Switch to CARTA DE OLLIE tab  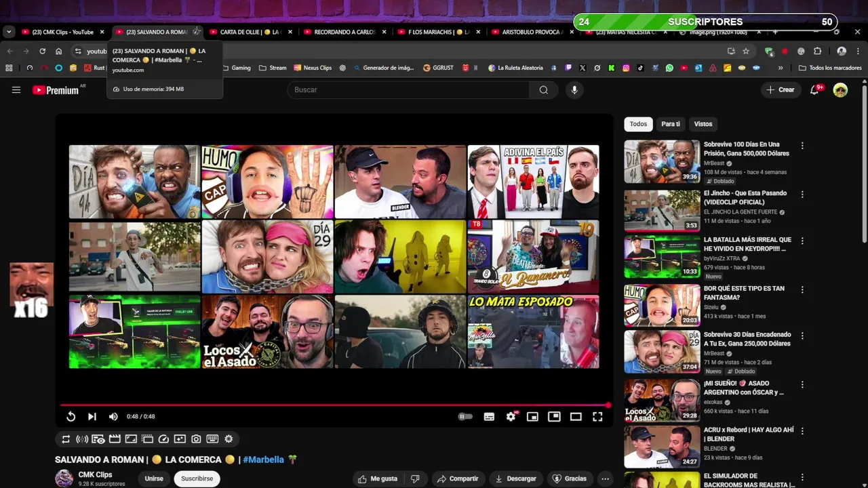251,32
